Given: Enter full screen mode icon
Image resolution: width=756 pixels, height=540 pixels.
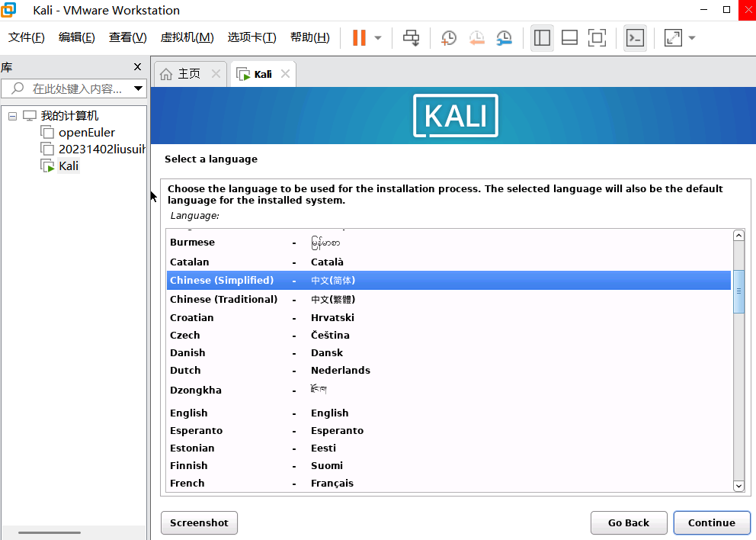Looking at the screenshot, I should [x=597, y=37].
